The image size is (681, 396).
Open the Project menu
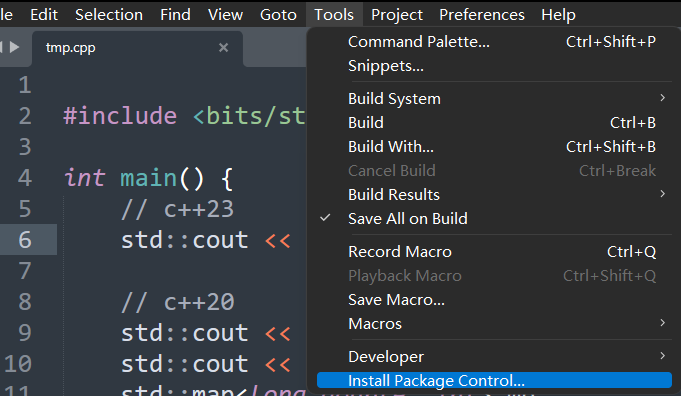coord(397,15)
